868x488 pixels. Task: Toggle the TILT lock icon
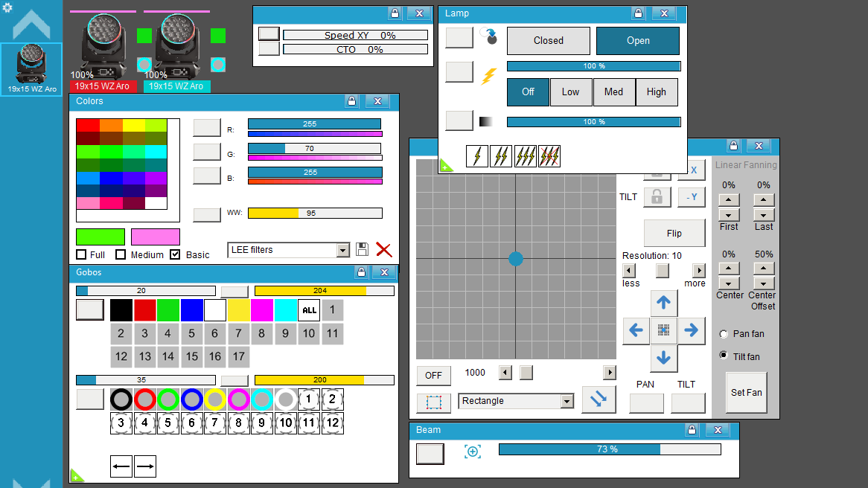pyautogui.click(x=657, y=197)
